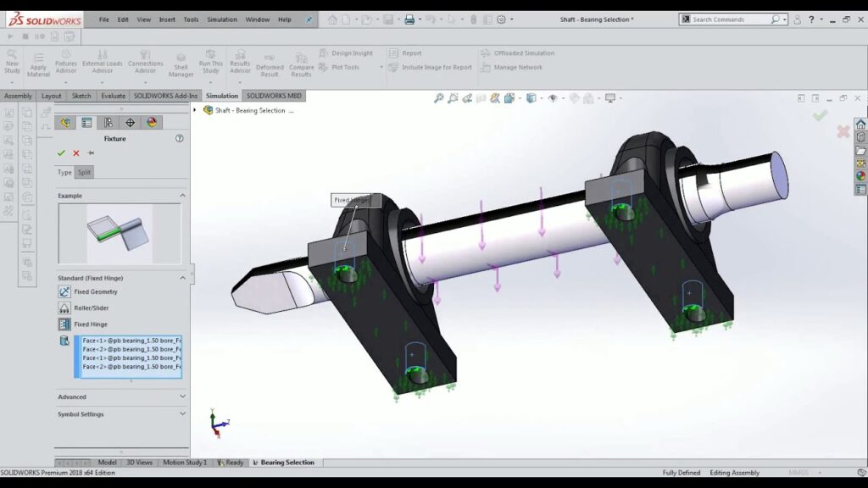868x488 pixels.
Task: Click Zoom to Fit in view toolbar
Action: pyautogui.click(x=438, y=98)
